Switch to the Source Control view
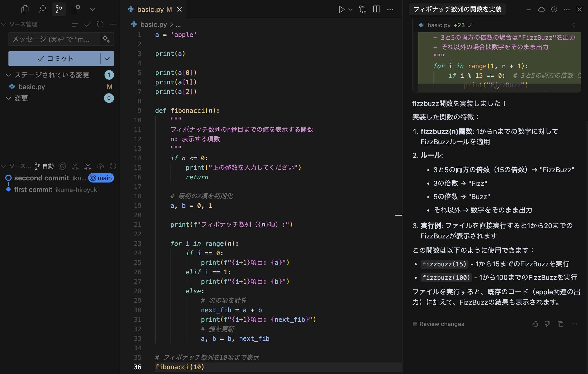Viewport: 588px width, 374px height. [x=59, y=9]
